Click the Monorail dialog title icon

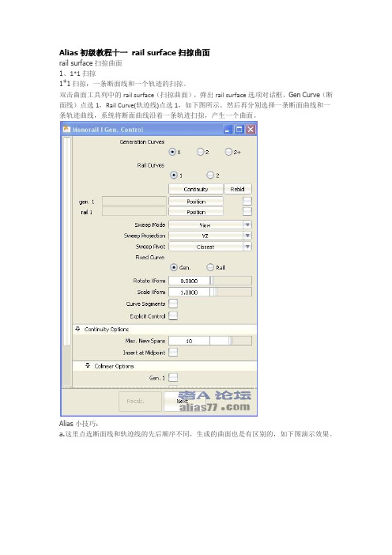point(66,129)
